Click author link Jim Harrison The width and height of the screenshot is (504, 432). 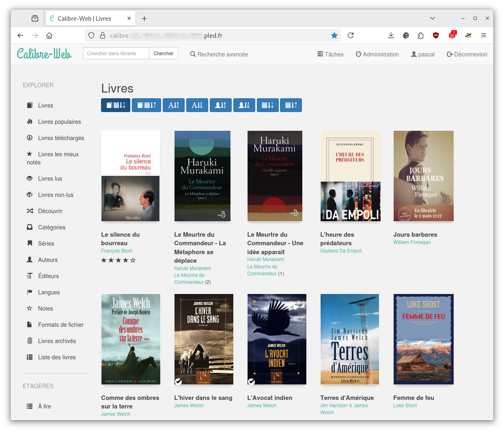tap(334, 406)
